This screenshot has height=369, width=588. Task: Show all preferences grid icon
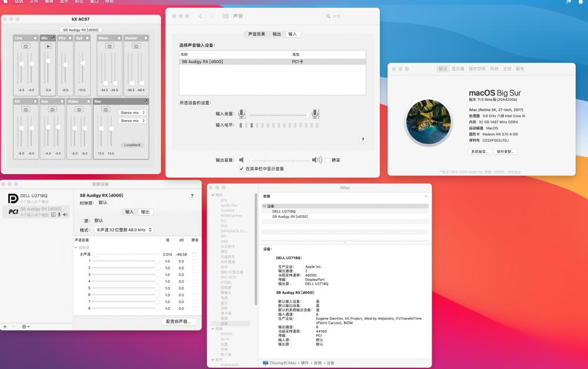pos(225,16)
